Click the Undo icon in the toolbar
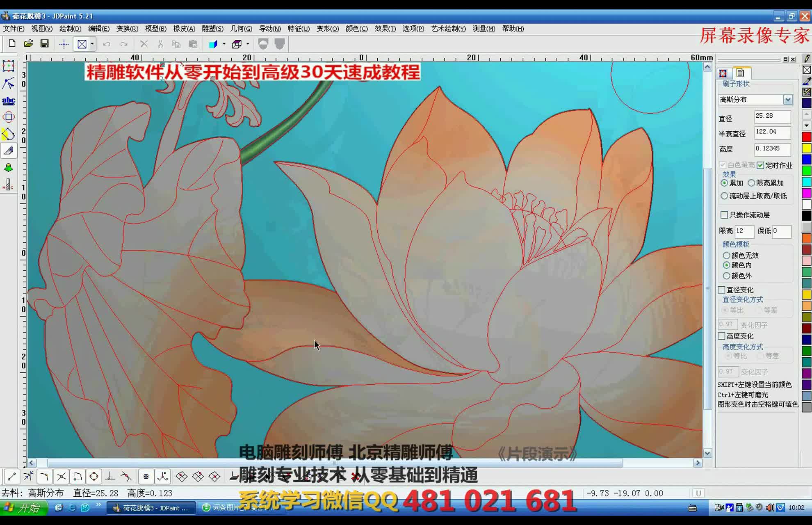This screenshot has width=812, height=525. 106,44
